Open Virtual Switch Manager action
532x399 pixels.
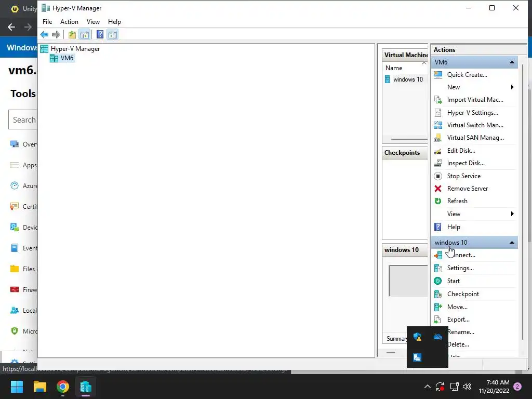pos(475,125)
